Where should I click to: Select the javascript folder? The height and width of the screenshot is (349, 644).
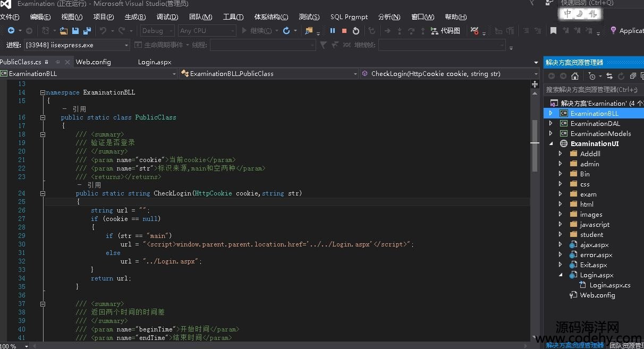pyautogui.click(x=595, y=224)
